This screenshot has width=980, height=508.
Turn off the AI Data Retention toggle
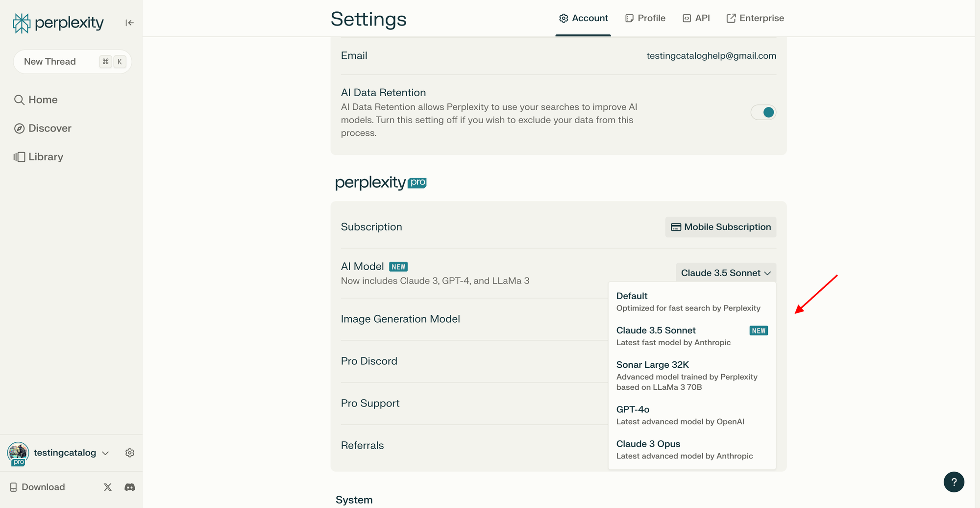pyautogui.click(x=763, y=112)
